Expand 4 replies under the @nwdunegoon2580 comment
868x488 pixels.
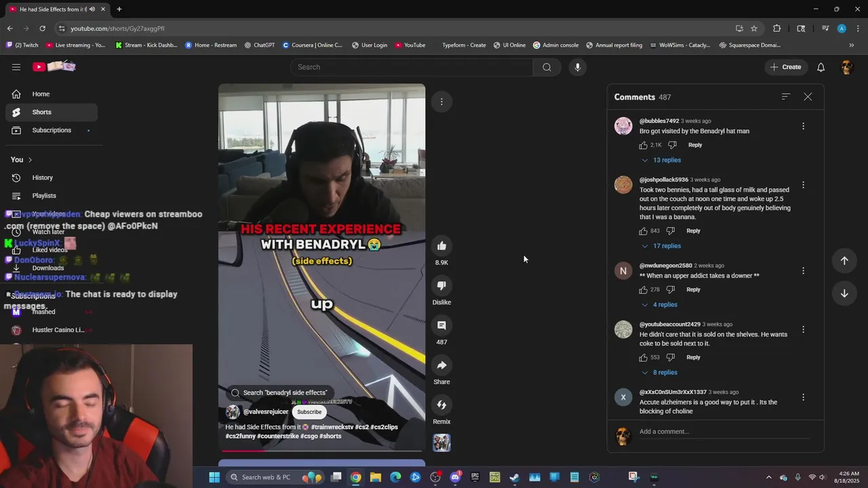coord(659,305)
